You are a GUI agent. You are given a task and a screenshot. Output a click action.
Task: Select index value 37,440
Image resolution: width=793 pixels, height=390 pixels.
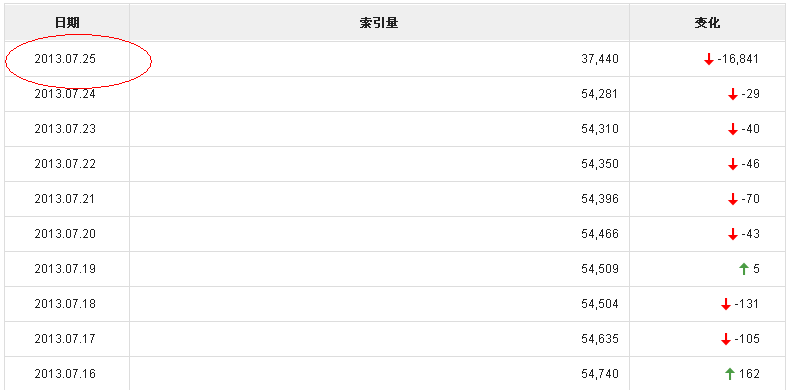(600, 59)
